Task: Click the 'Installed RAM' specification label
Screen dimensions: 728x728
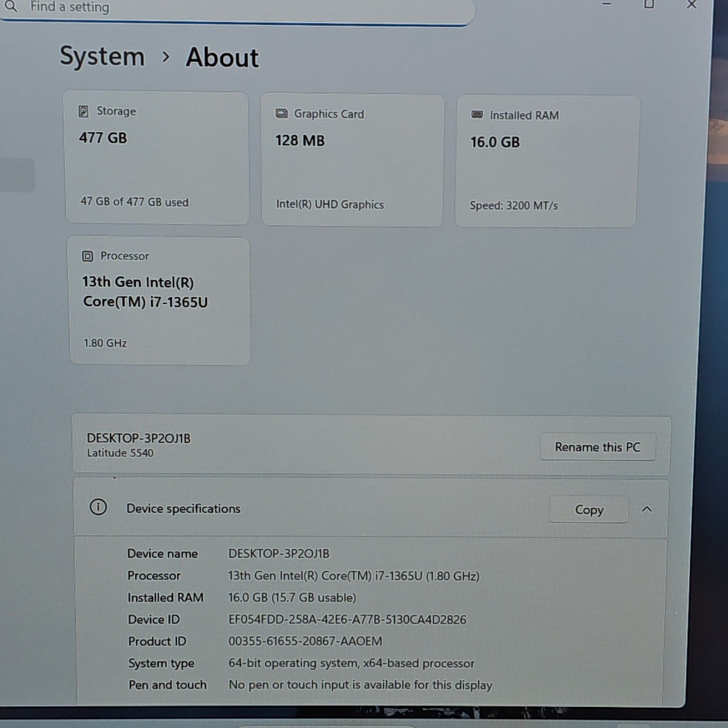Action: 166,598
